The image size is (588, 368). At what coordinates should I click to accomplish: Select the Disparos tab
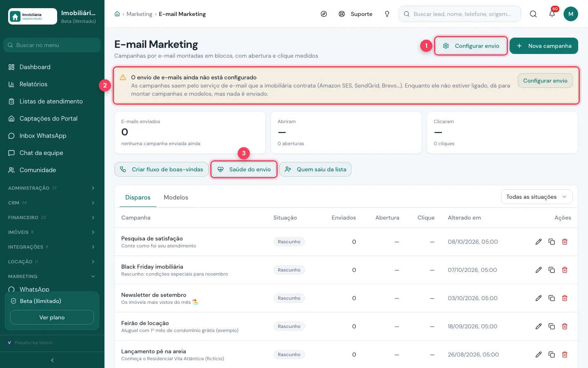tap(138, 197)
